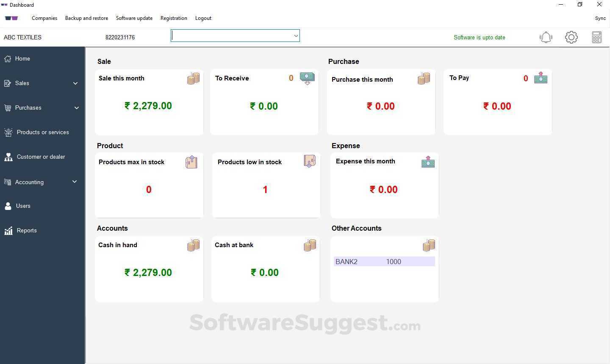This screenshot has width=610, height=364.
Task: Click the app logo below the menu bar
Action: tap(11, 18)
